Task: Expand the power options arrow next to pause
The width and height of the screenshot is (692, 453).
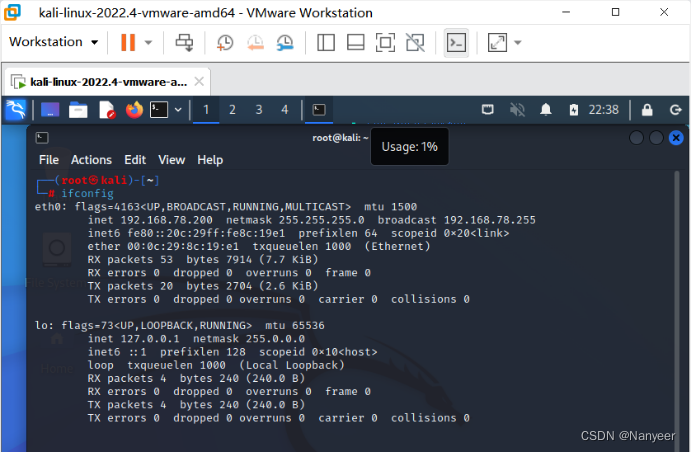Action: pyautogui.click(x=148, y=42)
